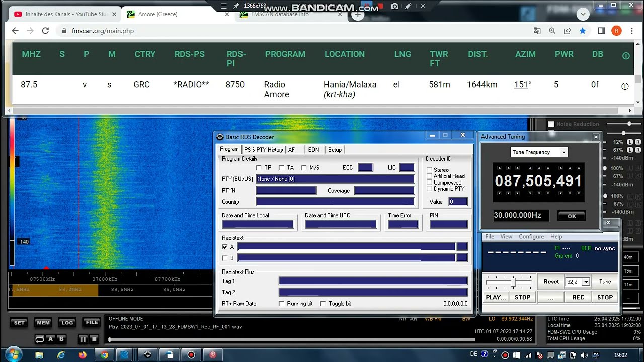Open the Chrome profile avatar R
Image resolution: width=644 pixels, height=362 pixels.
[616, 31]
